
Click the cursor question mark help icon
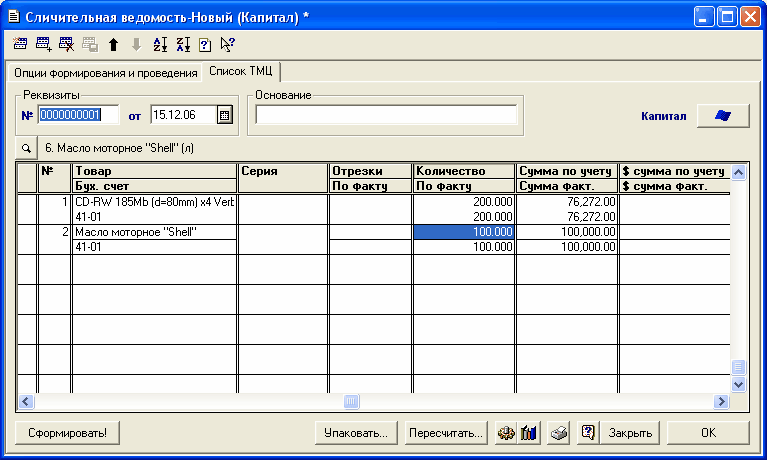point(228,44)
